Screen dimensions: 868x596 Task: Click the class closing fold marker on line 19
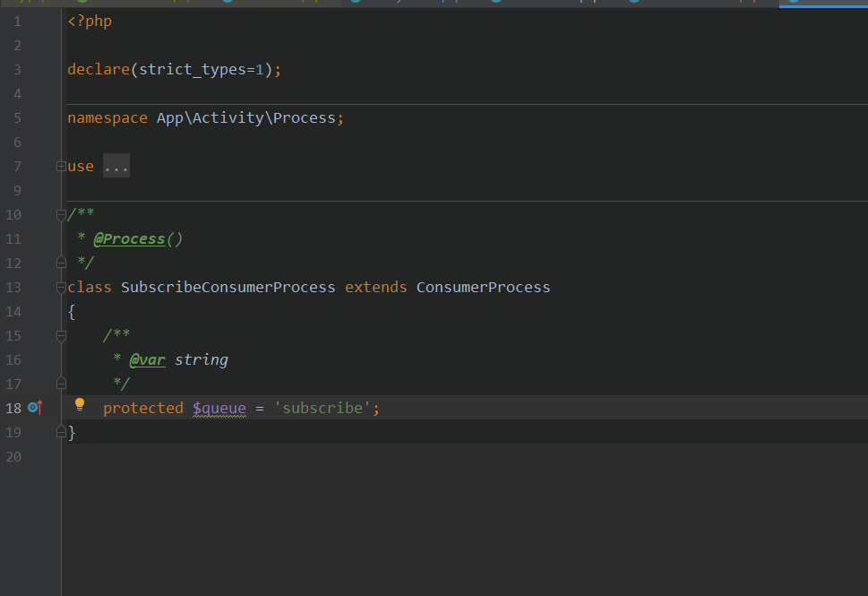(x=62, y=431)
